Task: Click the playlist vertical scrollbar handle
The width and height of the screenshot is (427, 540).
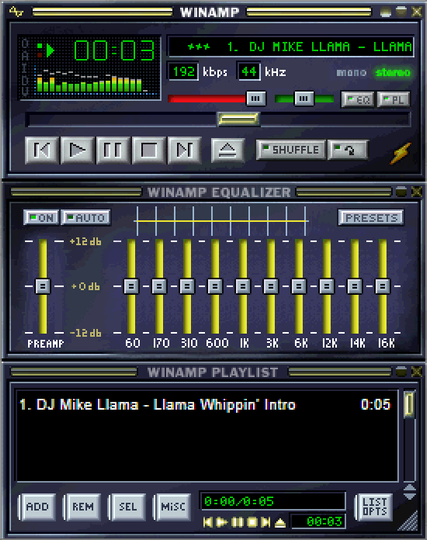Action: [409, 404]
